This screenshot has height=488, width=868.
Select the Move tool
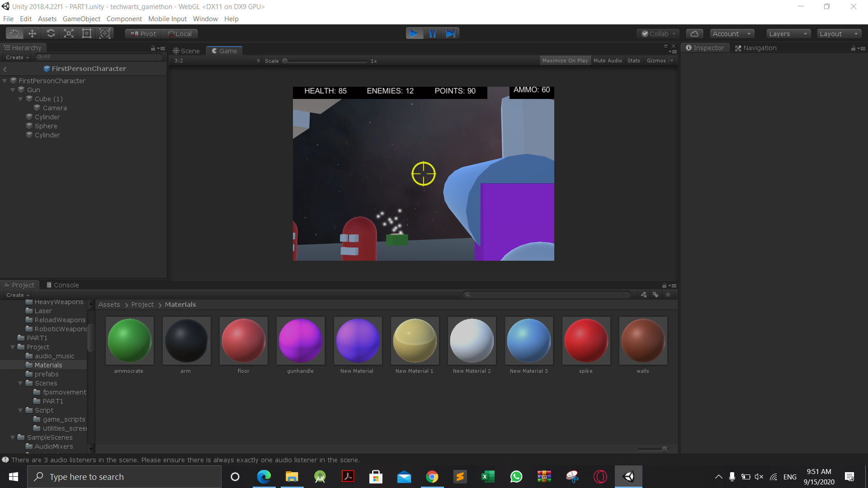click(32, 33)
